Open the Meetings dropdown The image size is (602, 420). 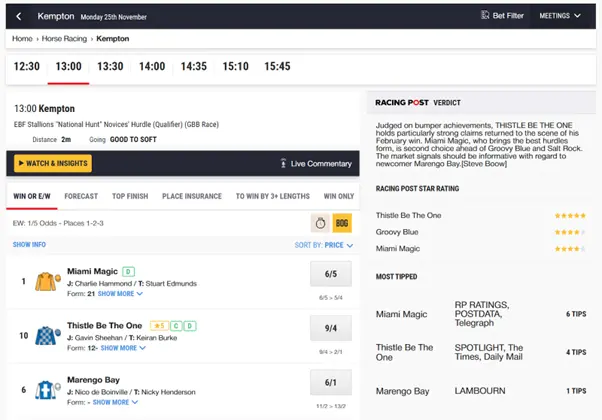(560, 16)
